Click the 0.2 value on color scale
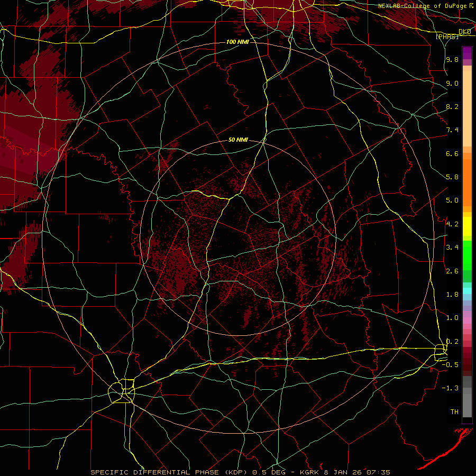This screenshot has width=476, height=476. [x=452, y=342]
